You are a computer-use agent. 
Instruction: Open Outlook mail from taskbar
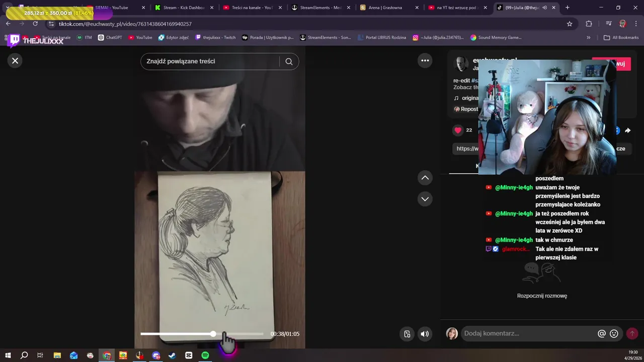[x=73, y=355]
